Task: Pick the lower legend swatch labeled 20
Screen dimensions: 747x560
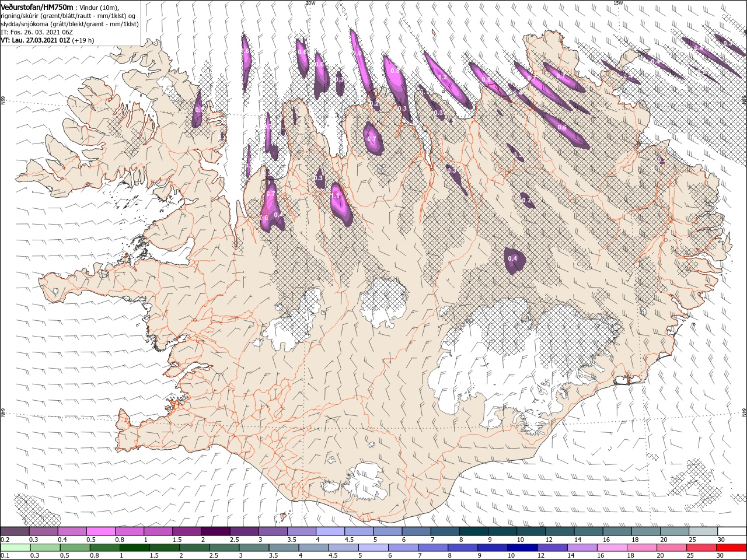Action: pos(671,548)
